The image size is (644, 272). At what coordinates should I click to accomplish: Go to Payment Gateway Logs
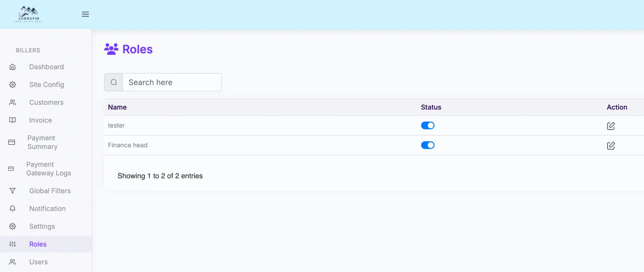click(x=48, y=169)
